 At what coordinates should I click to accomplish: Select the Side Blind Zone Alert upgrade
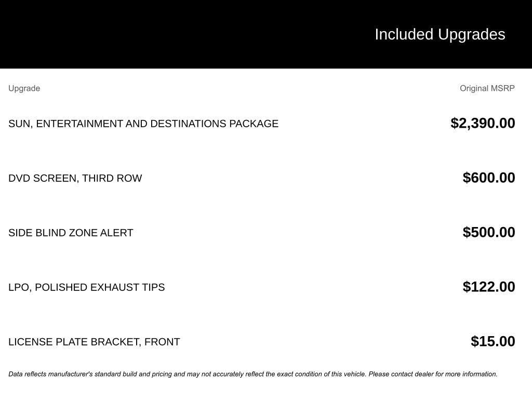point(71,233)
